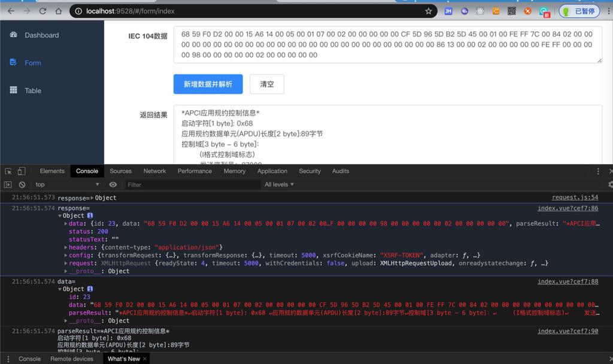Click the Dashboard sidebar icon
This screenshot has width=613, height=364.
point(13,35)
